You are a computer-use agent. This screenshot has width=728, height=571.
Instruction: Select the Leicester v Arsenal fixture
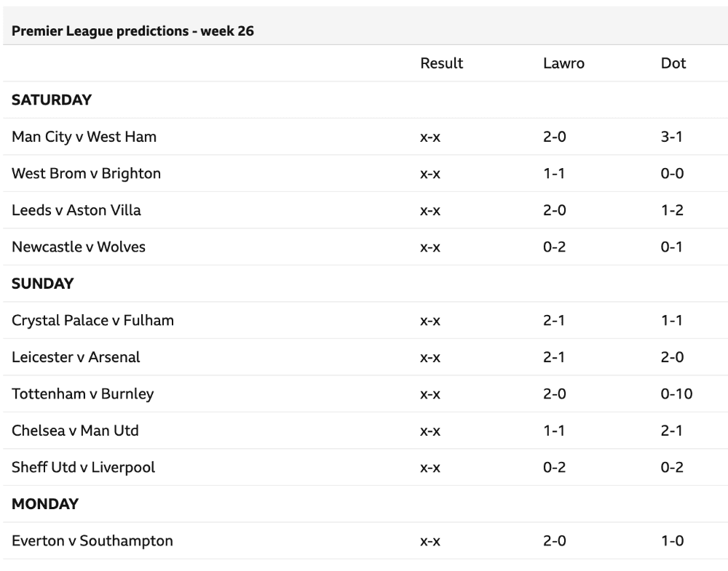[x=76, y=356]
